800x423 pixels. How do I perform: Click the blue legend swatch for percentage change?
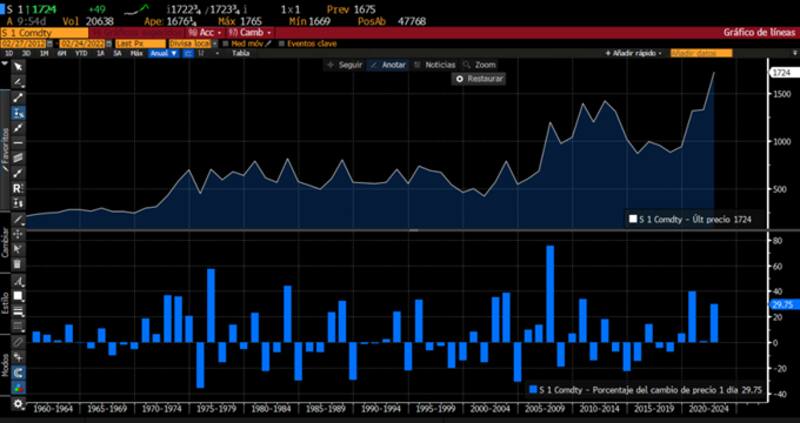point(535,392)
